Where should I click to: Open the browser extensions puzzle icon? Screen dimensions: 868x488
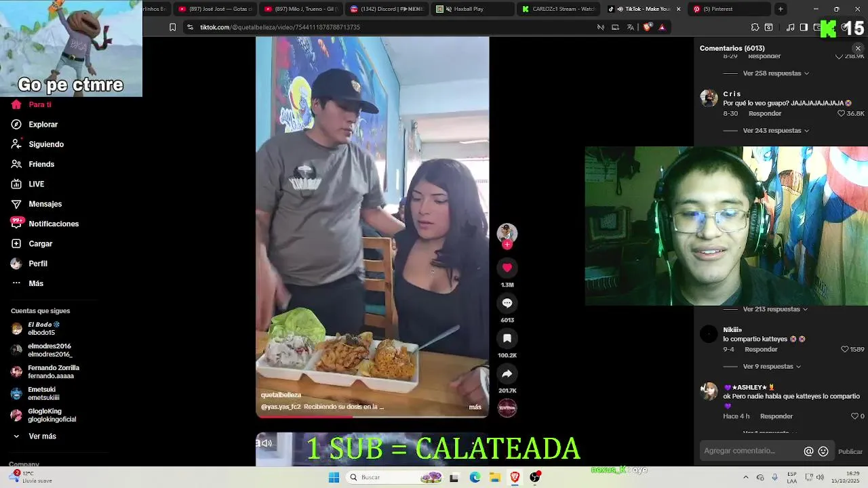point(755,27)
